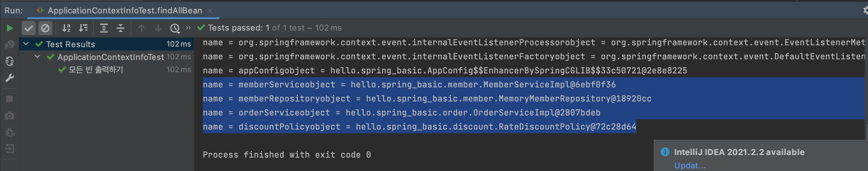Select the ApplicationContextInfoTest.findAllBean run tab

[x=124, y=11]
